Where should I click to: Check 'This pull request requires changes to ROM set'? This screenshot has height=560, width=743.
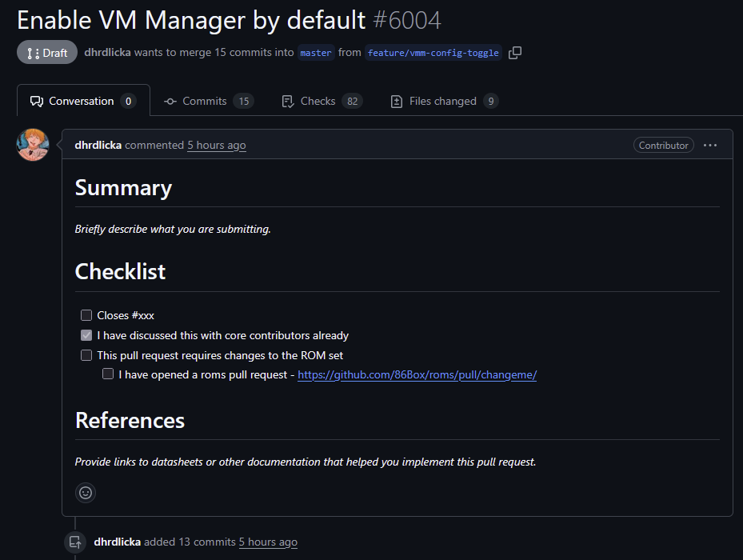click(x=86, y=355)
